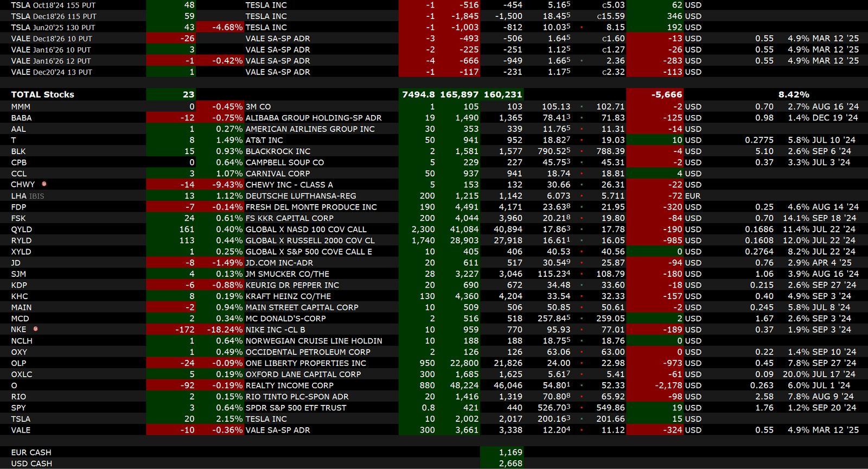Click the -5,666 total unrealized P&L cell

pos(667,94)
